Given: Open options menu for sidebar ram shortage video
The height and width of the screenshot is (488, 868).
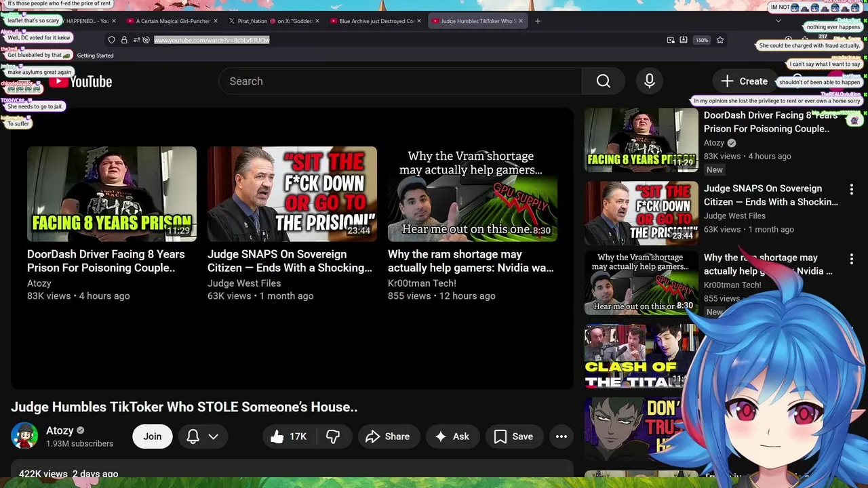Looking at the screenshot, I should [x=852, y=259].
